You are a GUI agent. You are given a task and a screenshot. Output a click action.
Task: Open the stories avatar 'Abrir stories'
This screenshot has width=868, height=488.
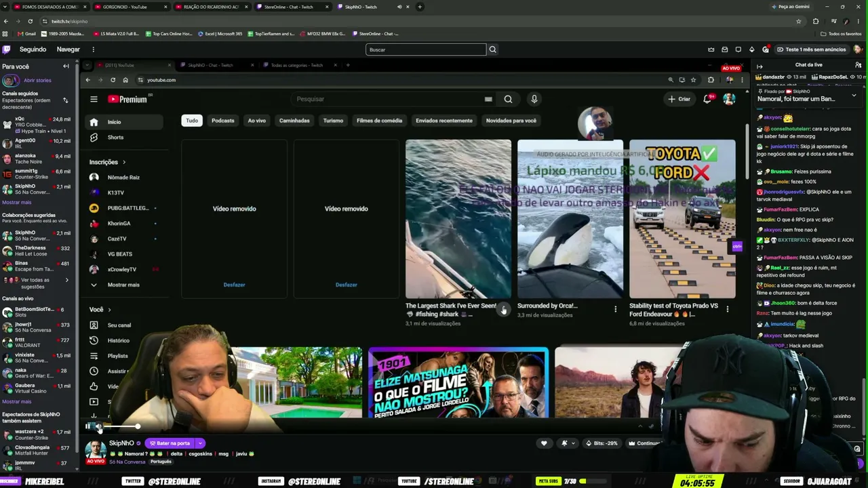[x=10, y=81]
